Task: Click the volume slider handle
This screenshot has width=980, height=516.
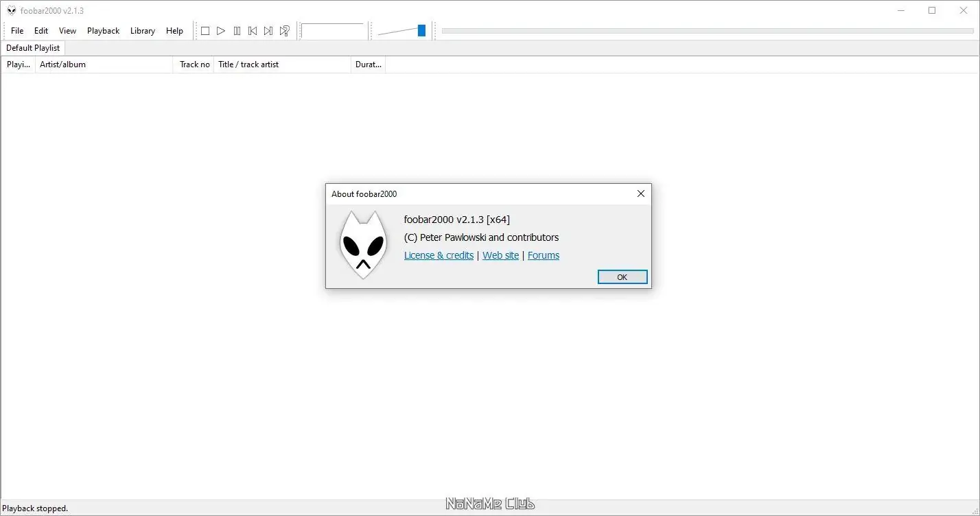Action: tap(421, 30)
